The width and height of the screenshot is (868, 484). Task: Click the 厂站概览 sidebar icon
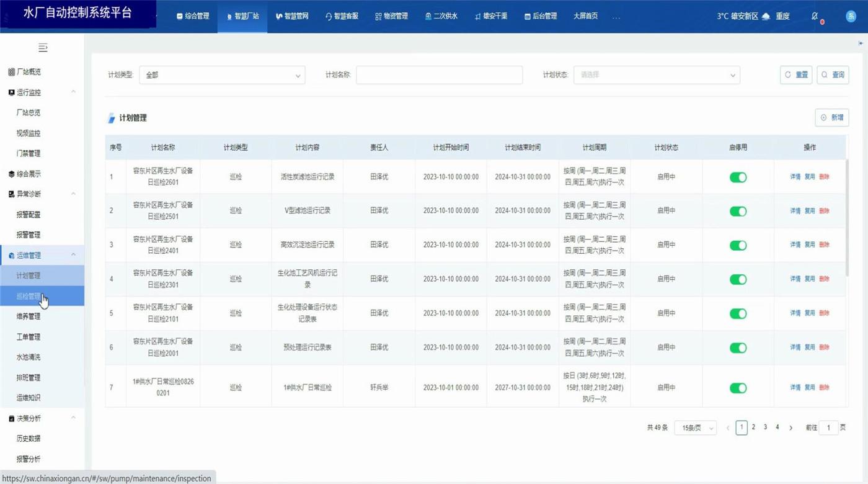point(11,72)
